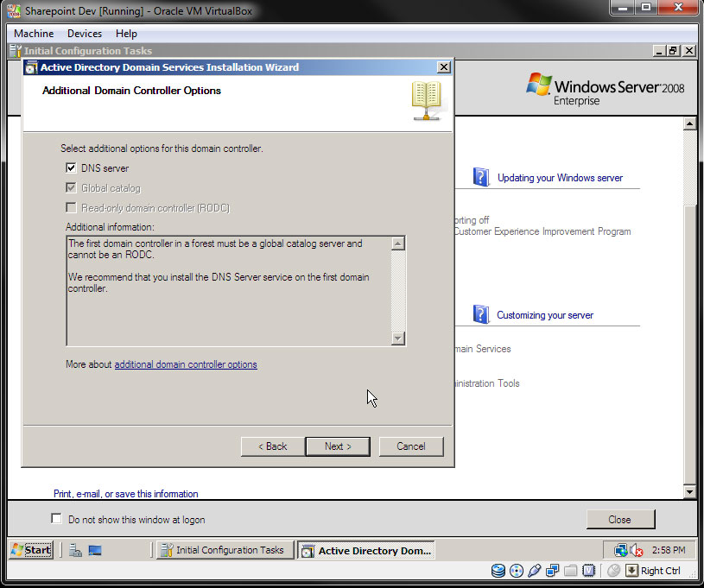Open additional domain controller options link
The height and width of the screenshot is (588, 704).
186,364
